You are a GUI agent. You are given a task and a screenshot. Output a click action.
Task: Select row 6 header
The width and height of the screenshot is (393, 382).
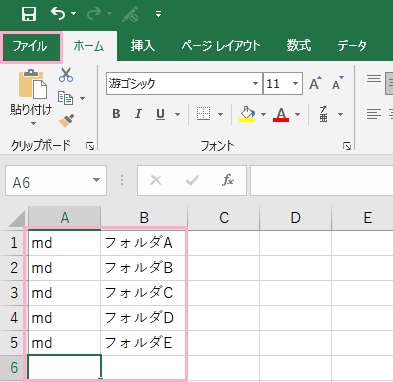coord(14,367)
